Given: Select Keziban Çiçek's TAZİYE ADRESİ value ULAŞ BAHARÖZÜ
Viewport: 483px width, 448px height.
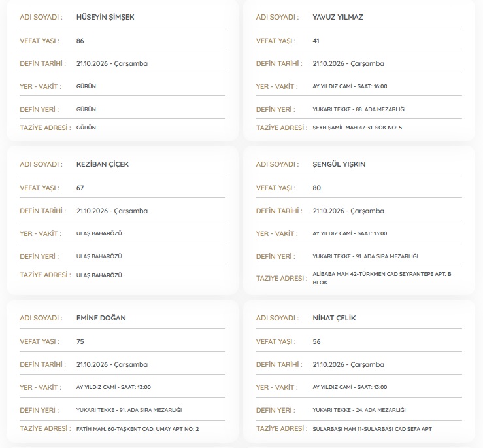Looking at the screenshot, I should coord(99,275).
